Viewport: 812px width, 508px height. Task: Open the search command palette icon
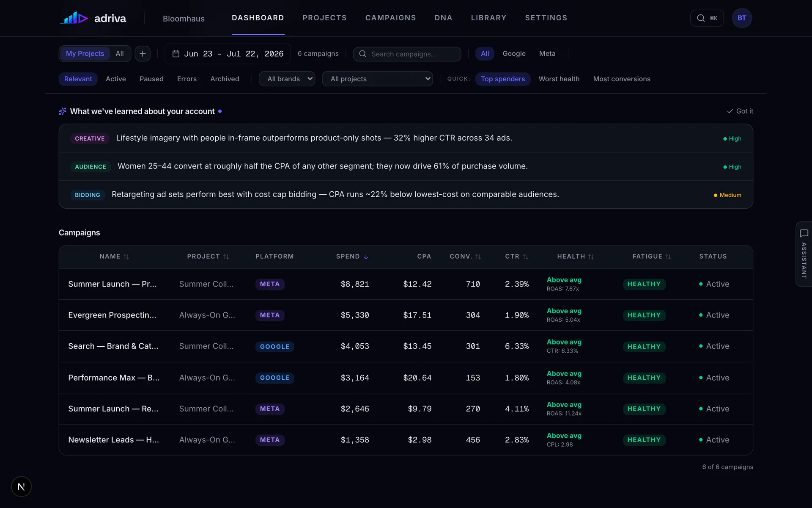tap(700, 18)
